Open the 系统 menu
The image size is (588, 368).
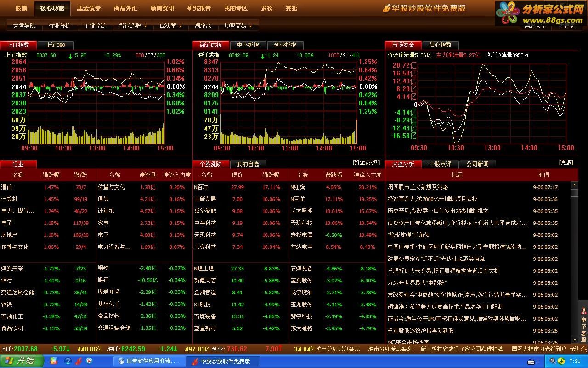pos(266,8)
